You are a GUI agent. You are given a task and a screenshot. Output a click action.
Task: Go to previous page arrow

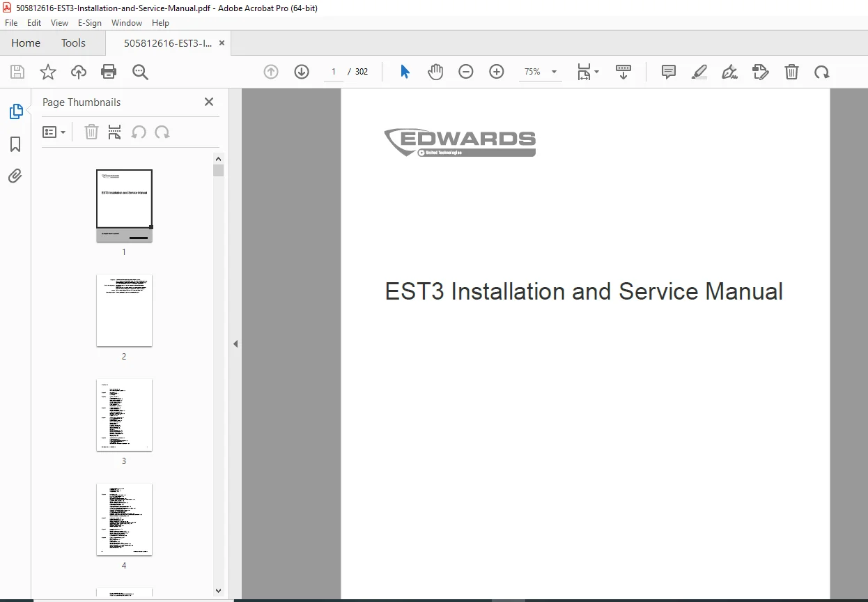pyautogui.click(x=271, y=72)
